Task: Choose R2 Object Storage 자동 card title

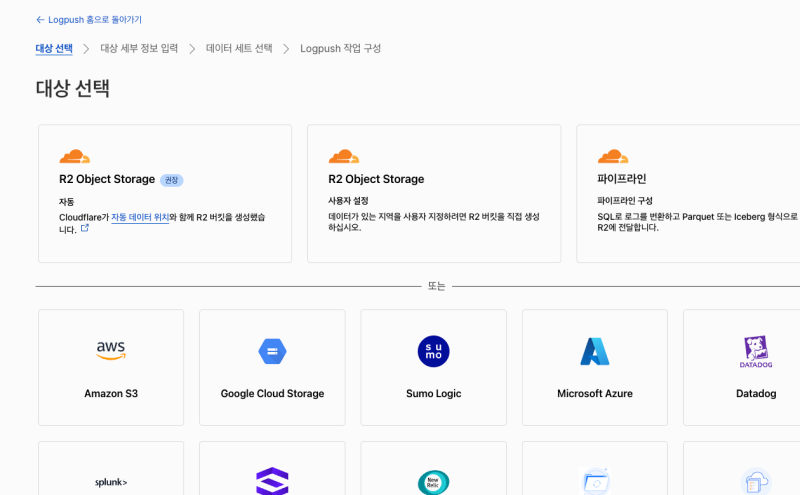Action: [107, 179]
